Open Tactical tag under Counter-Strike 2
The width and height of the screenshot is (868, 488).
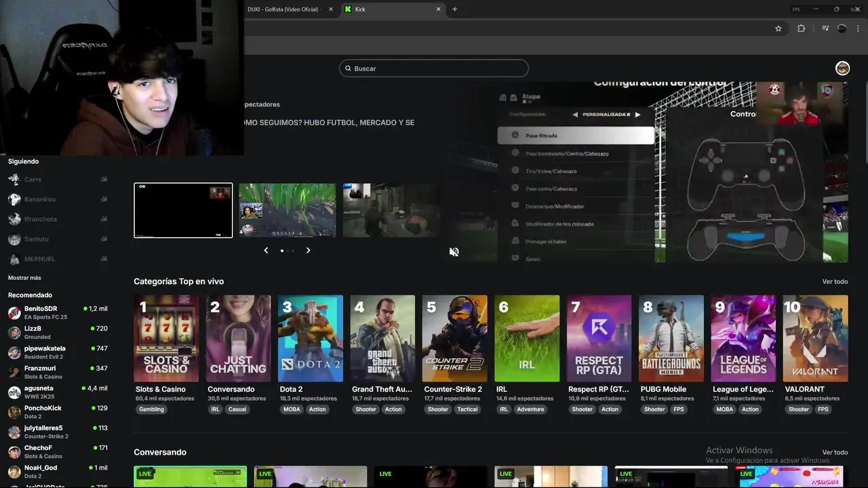point(467,409)
